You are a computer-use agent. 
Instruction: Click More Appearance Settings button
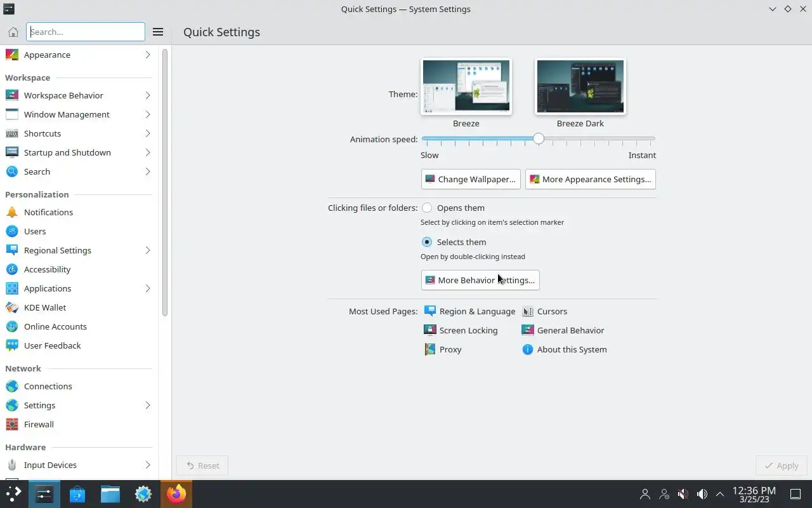[x=591, y=179]
